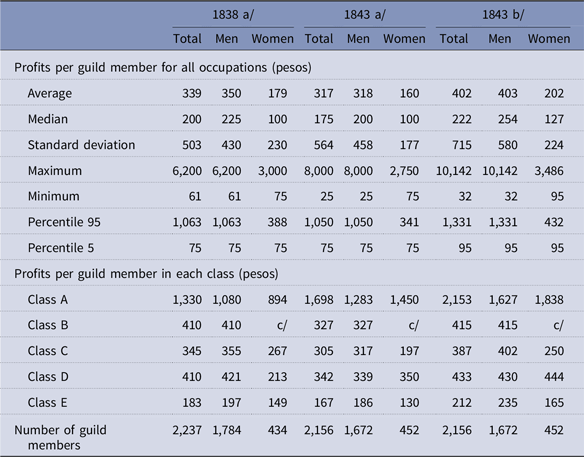Click the 1838 a/ column group header
The height and width of the screenshot is (457, 584).
point(233,15)
